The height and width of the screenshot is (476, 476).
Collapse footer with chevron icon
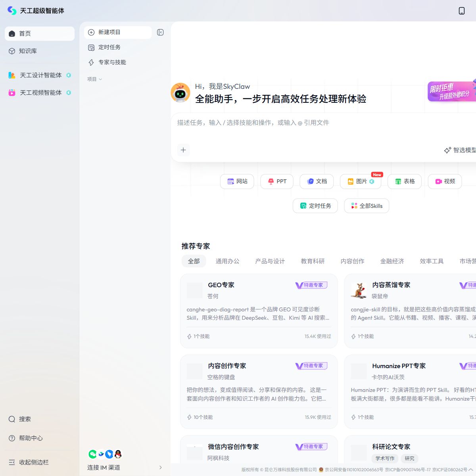pos(471,470)
